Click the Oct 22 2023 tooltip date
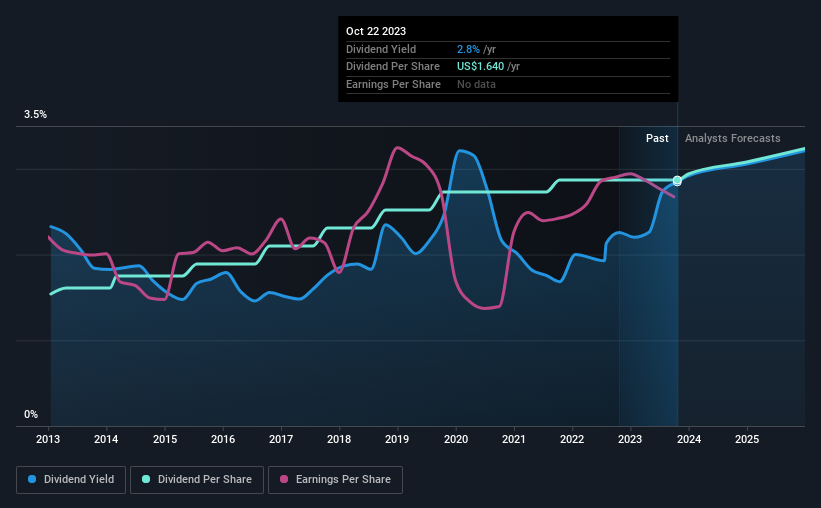 376,31
